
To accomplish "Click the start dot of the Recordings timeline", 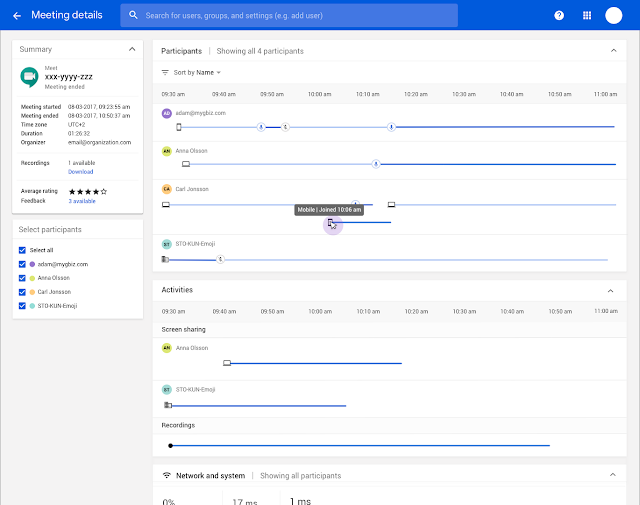I will [x=171, y=445].
